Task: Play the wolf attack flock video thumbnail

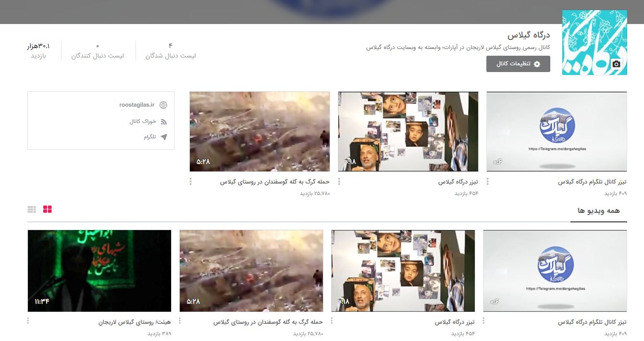Action: (x=260, y=131)
